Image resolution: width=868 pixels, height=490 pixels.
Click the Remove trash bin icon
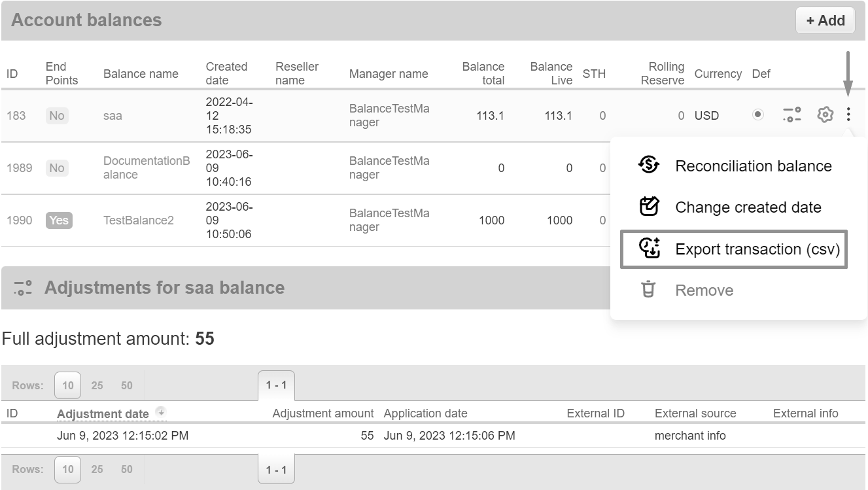click(648, 290)
